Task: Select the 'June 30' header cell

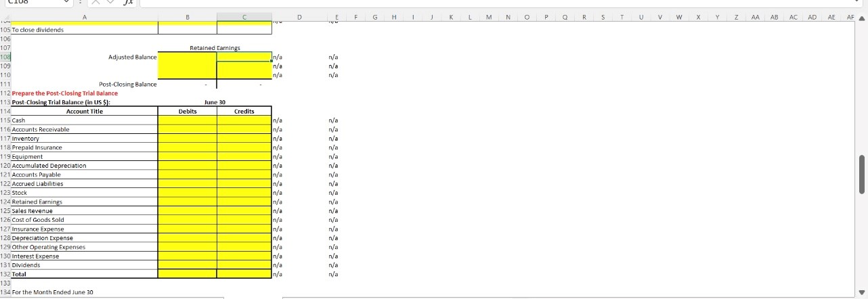Action: pyautogui.click(x=215, y=102)
